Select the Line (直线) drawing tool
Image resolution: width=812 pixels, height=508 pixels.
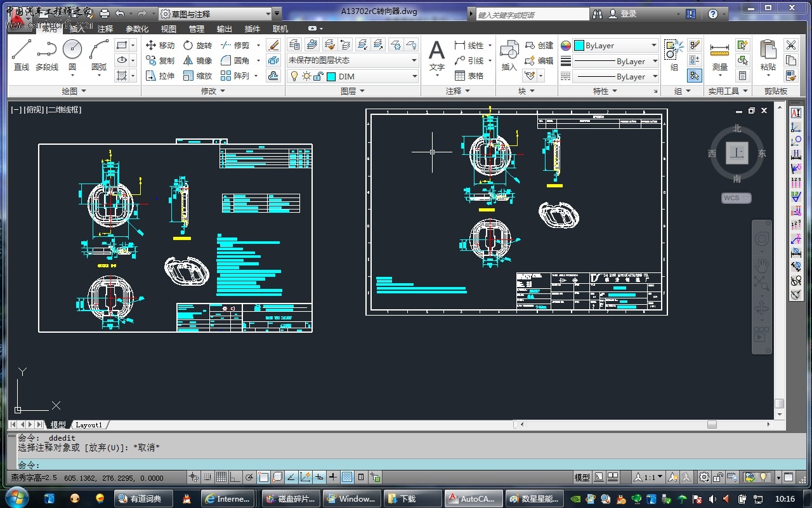click(x=22, y=55)
